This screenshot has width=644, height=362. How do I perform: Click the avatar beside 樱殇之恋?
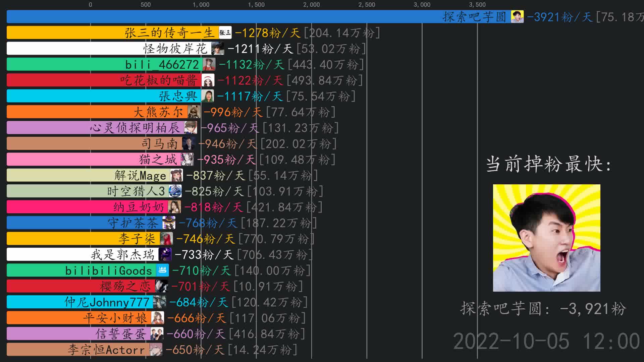pyautogui.click(x=161, y=286)
